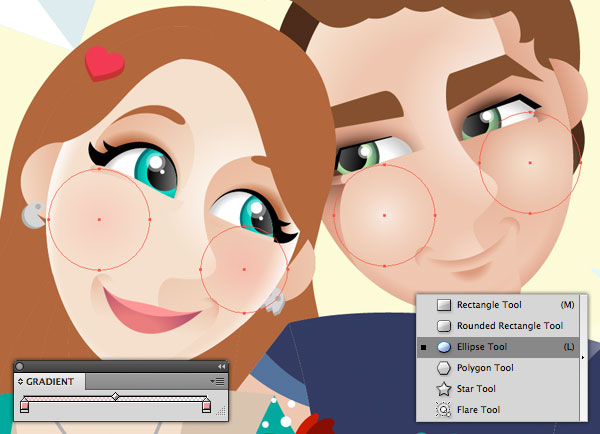This screenshot has height=434, width=600.
Task: Select the Rounded Rectangle Tool icon
Action: point(443,326)
